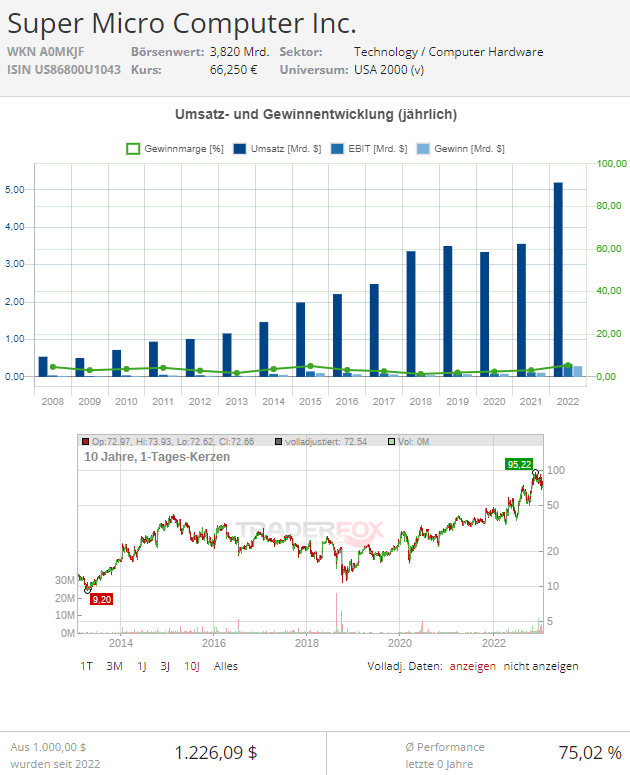Image resolution: width=630 pixels, height=775 pixels.
Task: Click the chart title Umsatz- und Gewinnentwicklung
Action: [316, 115]
